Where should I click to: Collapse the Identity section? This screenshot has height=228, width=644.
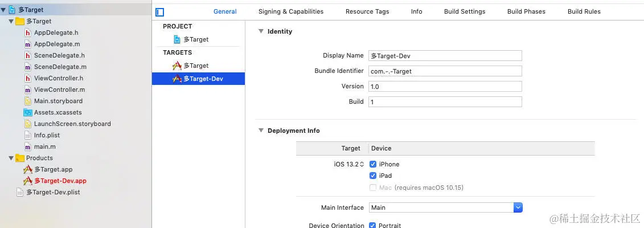(x=261, y=31)
